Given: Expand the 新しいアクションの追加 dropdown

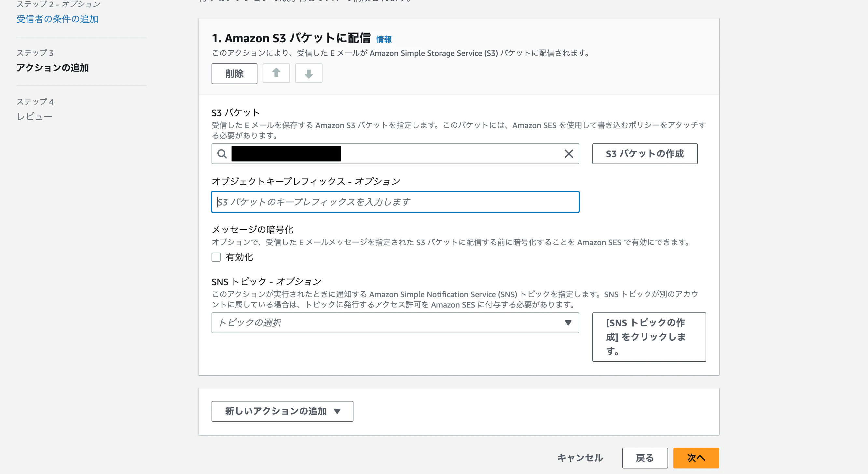Looking at the screenshot, I should tap(282, 411).
